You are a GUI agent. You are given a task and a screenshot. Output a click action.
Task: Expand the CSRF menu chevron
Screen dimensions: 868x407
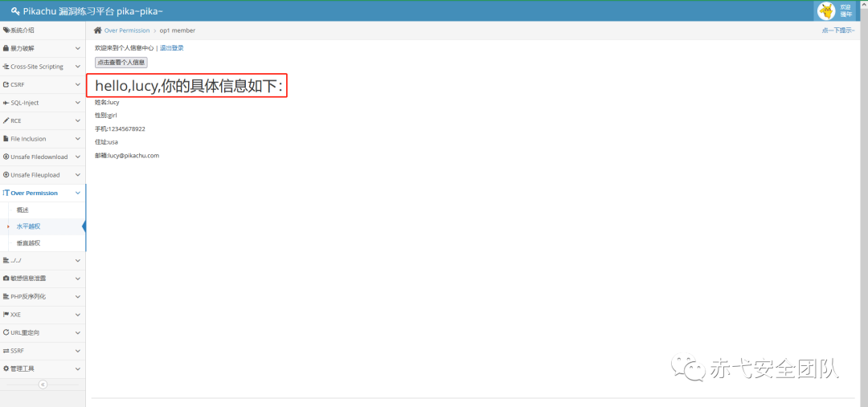coord(77,84)
